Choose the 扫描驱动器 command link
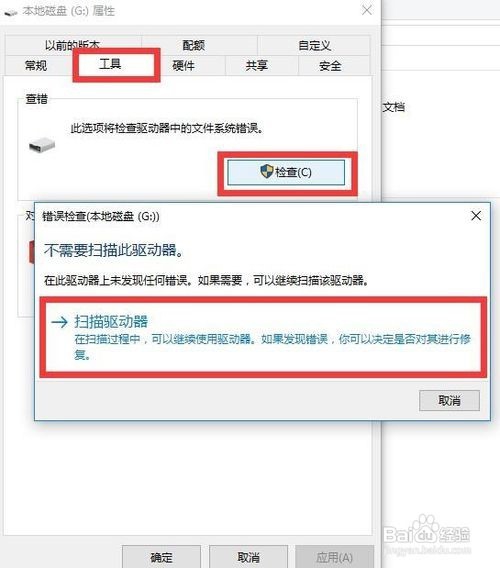The width and height of the screenshot is (500, 568). [263, 337]
